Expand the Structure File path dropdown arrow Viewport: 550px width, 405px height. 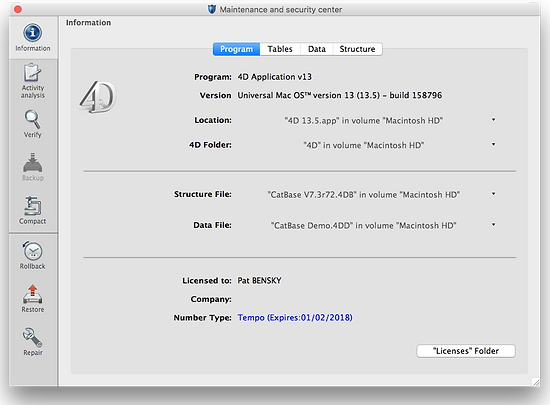pyautogui.click(x=494, y=194)
